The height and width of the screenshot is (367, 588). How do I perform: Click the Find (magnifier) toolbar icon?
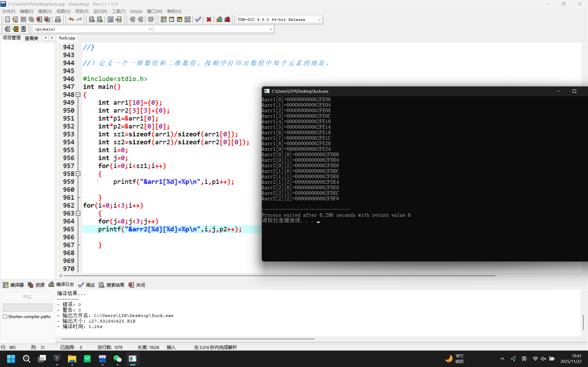click(92, 19)
